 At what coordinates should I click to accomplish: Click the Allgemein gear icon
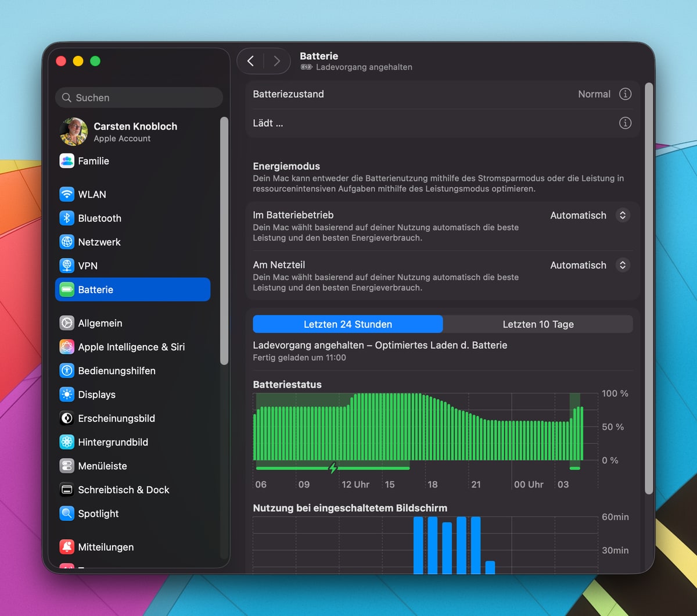point(67,323)
